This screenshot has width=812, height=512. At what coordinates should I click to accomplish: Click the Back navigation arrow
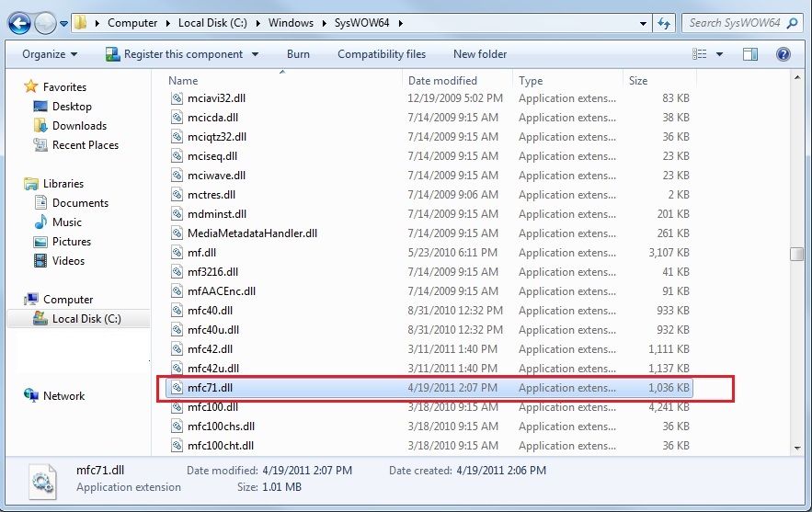tap(19, 23)
